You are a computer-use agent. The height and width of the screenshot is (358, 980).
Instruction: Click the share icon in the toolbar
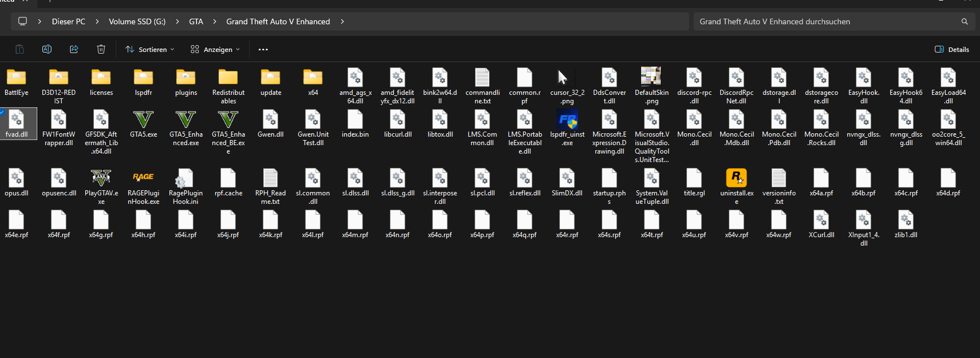click(x=74, y=49)
